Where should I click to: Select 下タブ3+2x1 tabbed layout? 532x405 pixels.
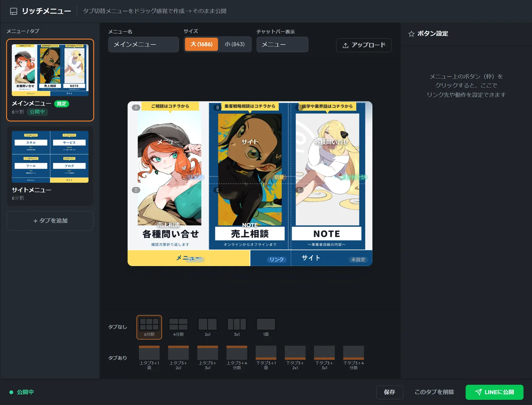[295, 358]
